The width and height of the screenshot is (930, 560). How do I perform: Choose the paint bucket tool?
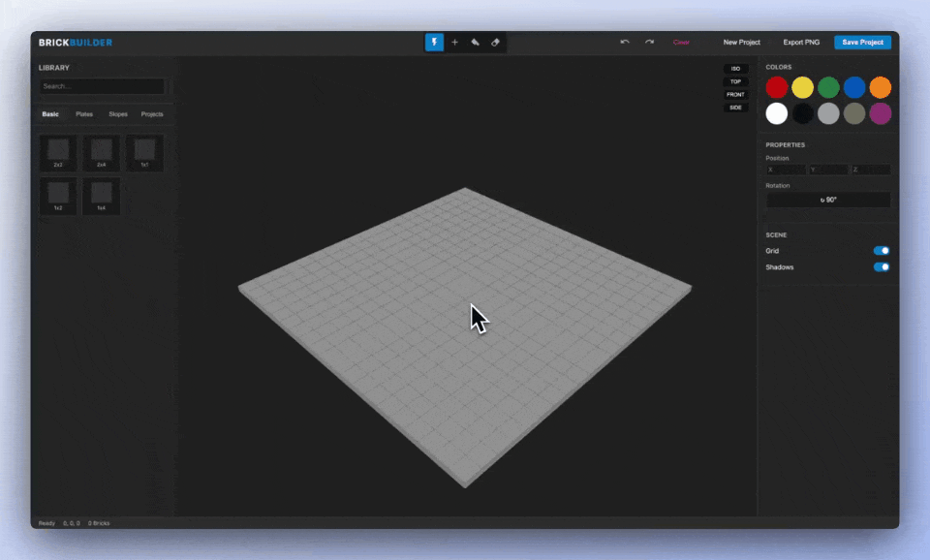click(475, 43)
